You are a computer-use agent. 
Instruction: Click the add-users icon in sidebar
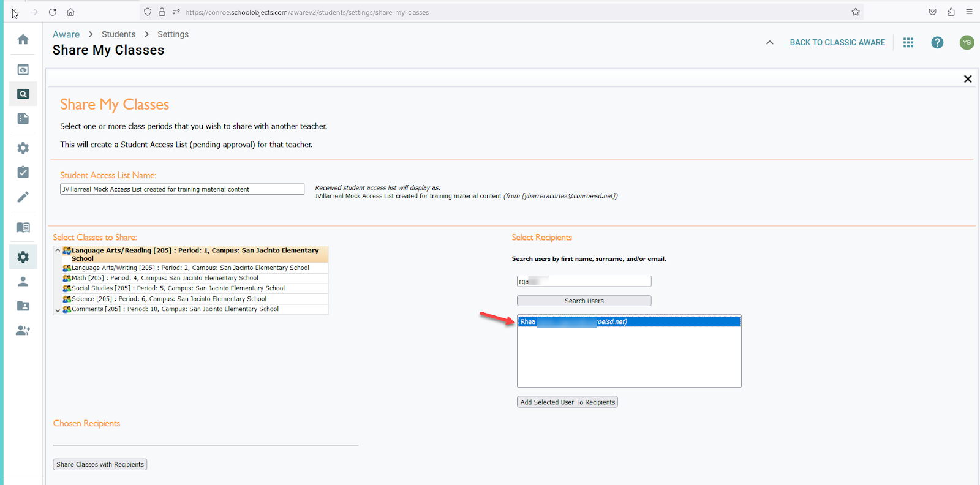click(x=23, y=331)
